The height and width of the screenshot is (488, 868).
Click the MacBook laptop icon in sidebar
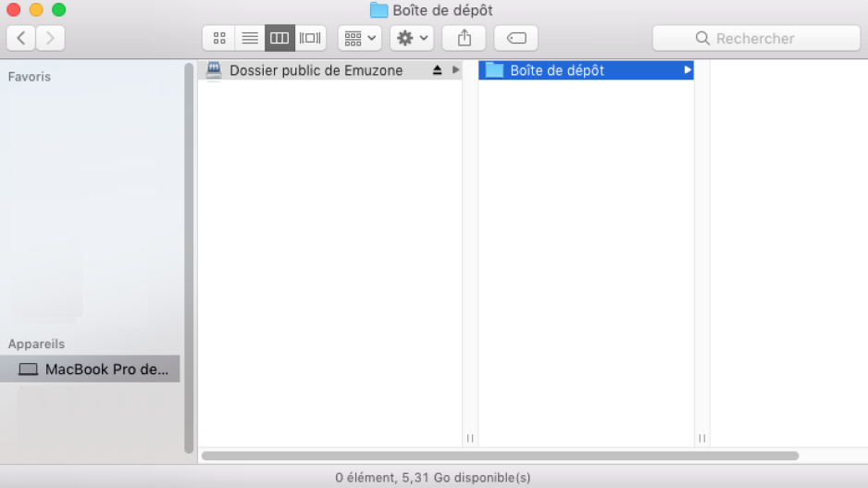(29, 369)
